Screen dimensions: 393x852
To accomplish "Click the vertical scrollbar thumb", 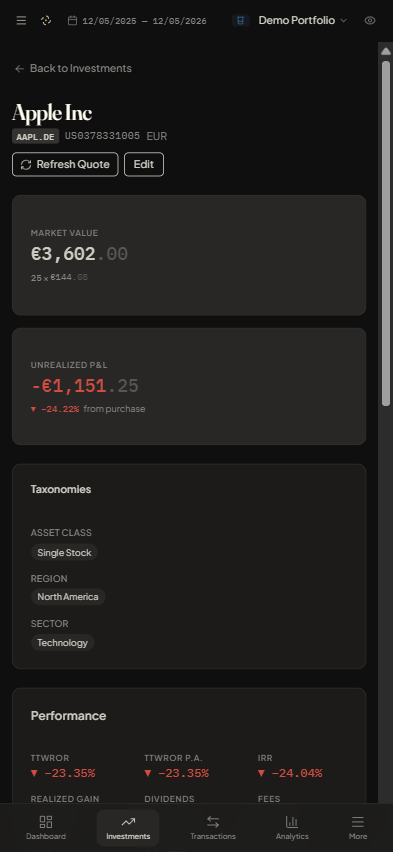I will 386,234.
